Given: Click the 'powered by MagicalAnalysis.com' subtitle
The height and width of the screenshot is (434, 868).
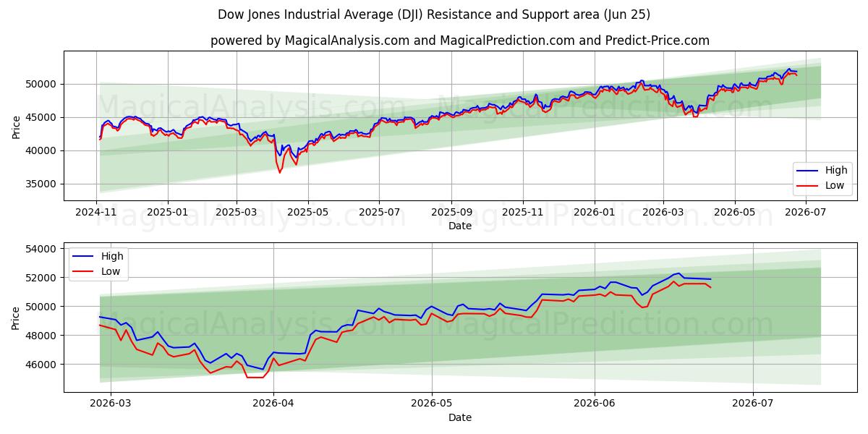Looking at the screenshot, I should pyautogui.click(x=460, y=41).
